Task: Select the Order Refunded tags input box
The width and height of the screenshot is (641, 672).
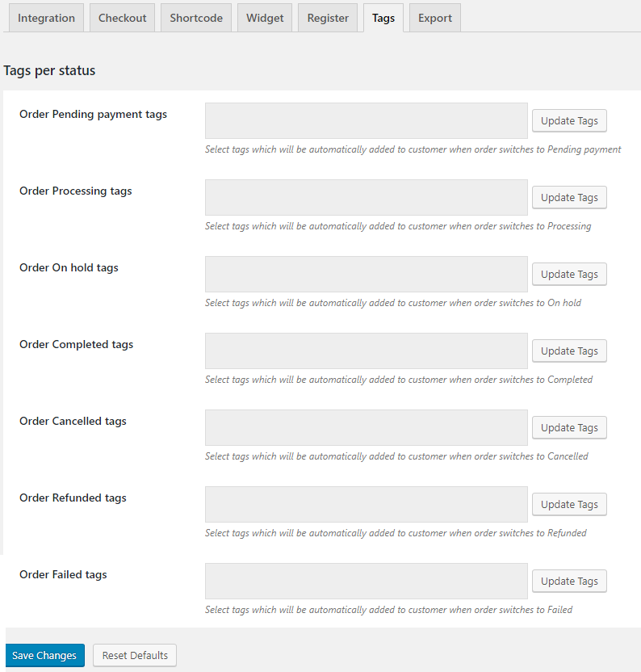Action: (366, 505)
